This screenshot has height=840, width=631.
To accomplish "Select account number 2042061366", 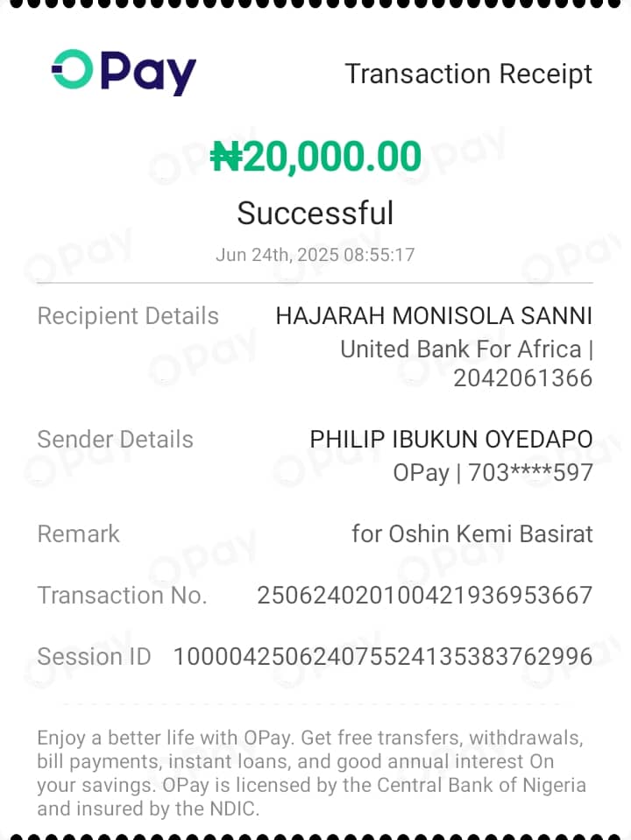I will tap(523, 378).
